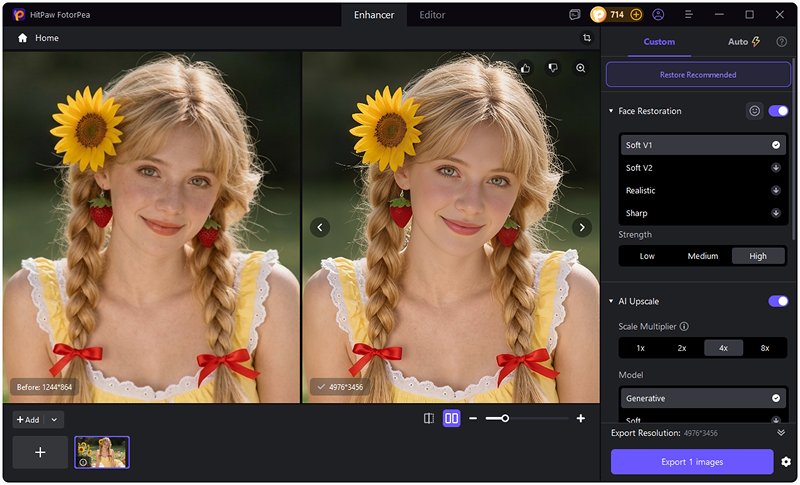Switch to side-by-side compare view
This screenshot has width=800, height=485.
[x=452, y=419]
